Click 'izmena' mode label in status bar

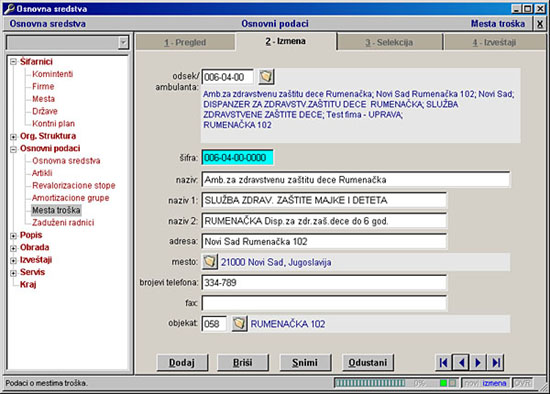494,383
